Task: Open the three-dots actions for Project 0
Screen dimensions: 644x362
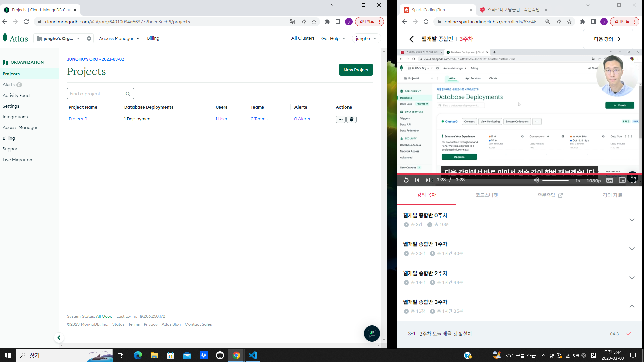Action: click(340, 119)
